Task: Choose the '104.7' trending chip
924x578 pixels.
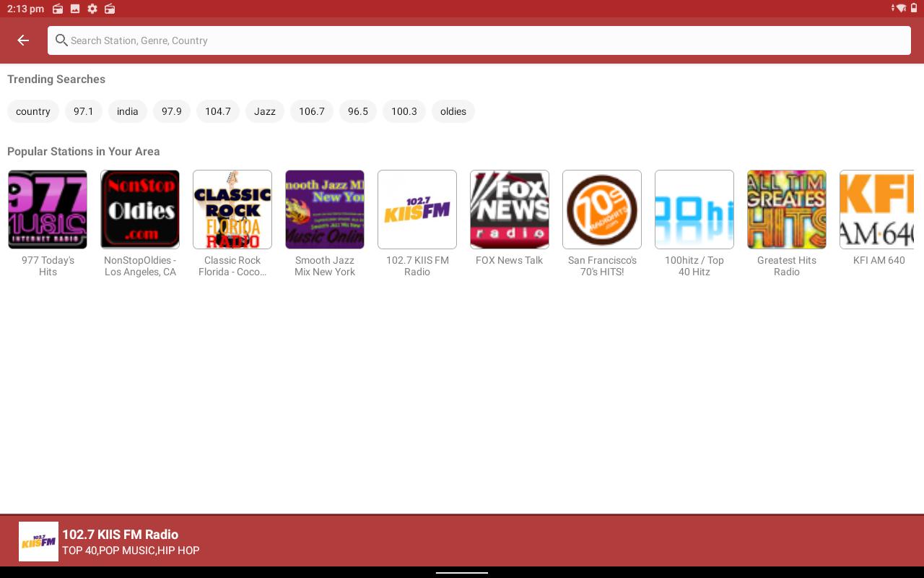Action: pyautogui.click(x=218, y=111)
